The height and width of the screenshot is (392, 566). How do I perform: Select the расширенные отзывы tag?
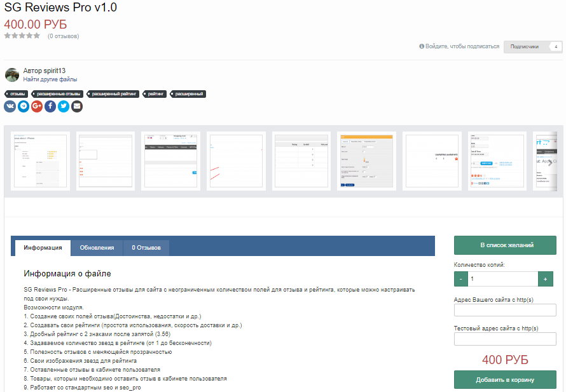click(57, 94)
